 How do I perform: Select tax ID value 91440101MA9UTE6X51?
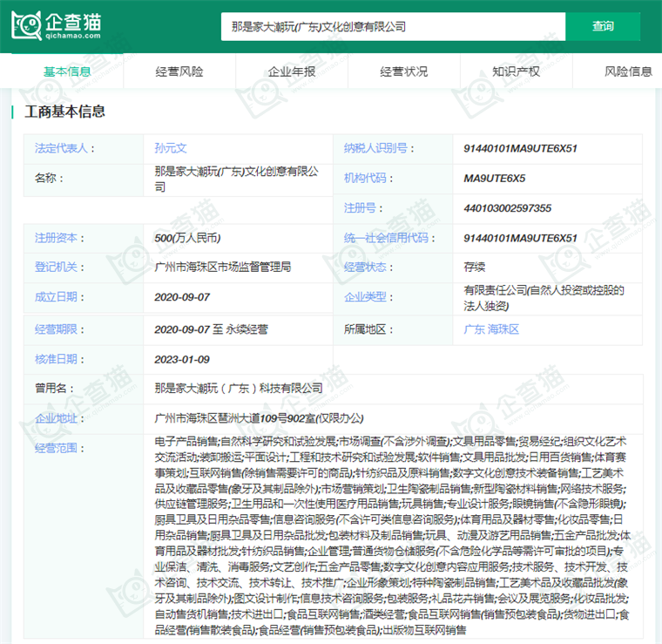click(x=520, y=148)
